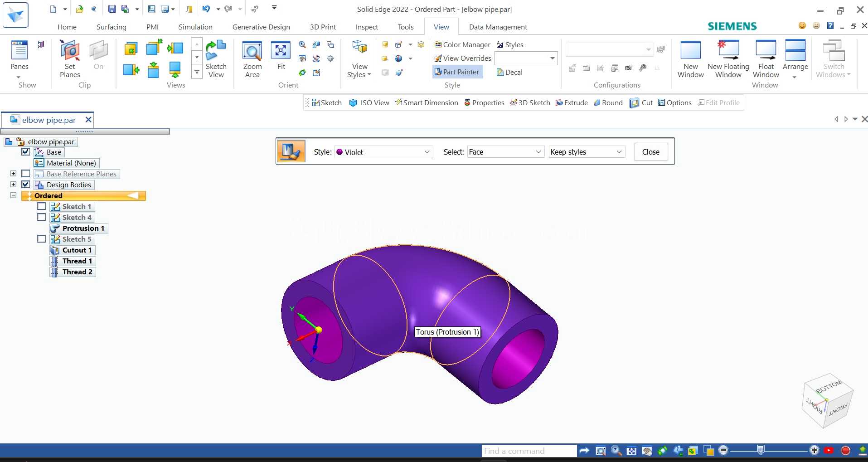
Task: Click the paint bucket icon in Part Painter bar
Action: 291,151
